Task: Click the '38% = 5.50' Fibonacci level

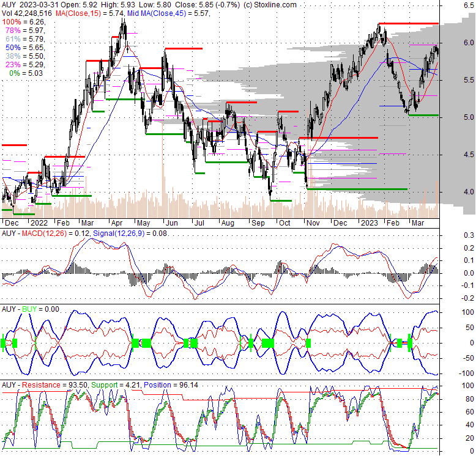Action: pos(25,56)
